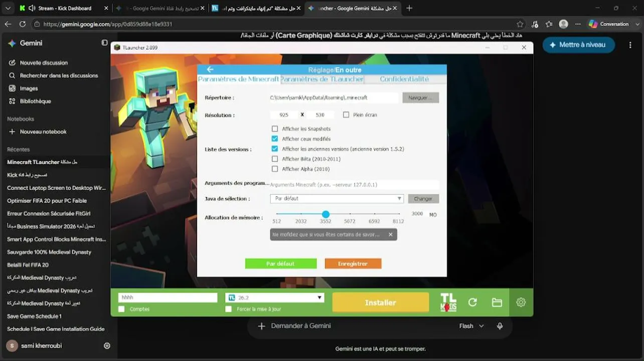Switch to Paramètres de Minecraft tab
This screenshot has width=644, height=361.
click(x=238, y=79)
